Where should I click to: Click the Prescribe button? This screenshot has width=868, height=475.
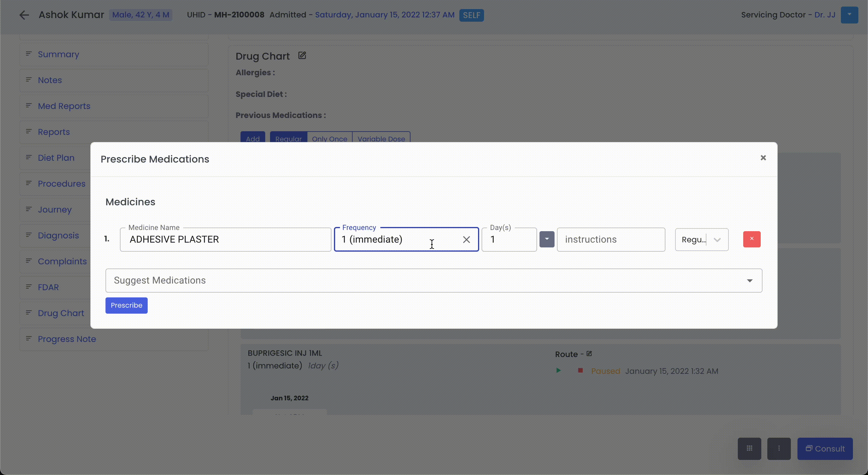pyautogui.click(x=126, y=305)
